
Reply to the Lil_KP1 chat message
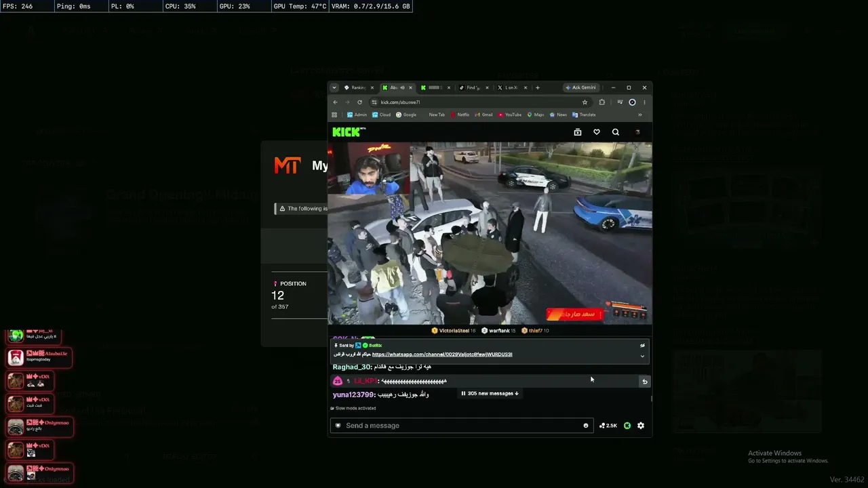644,382
